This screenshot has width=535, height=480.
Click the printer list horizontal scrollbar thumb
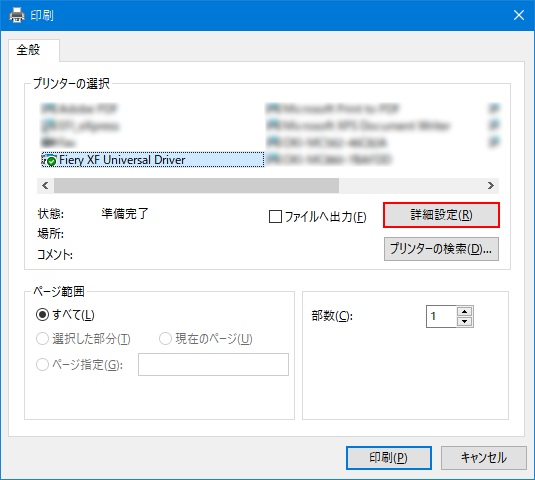[196, 186]
